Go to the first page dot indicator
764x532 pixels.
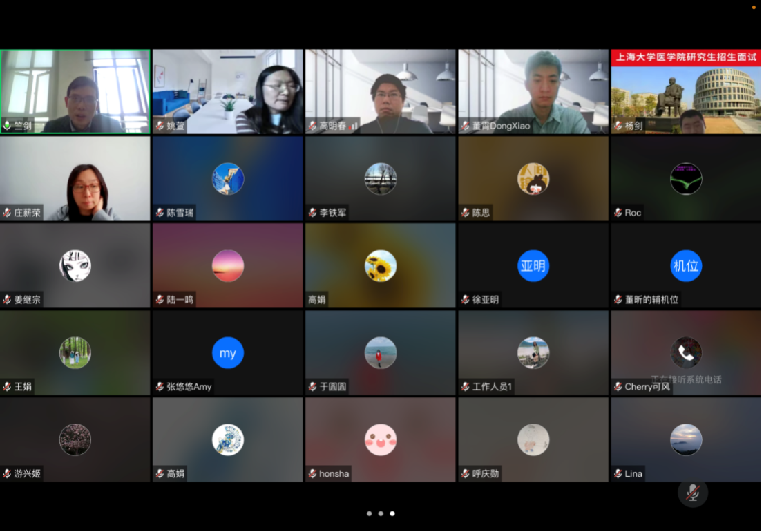(x=370, y=513)
